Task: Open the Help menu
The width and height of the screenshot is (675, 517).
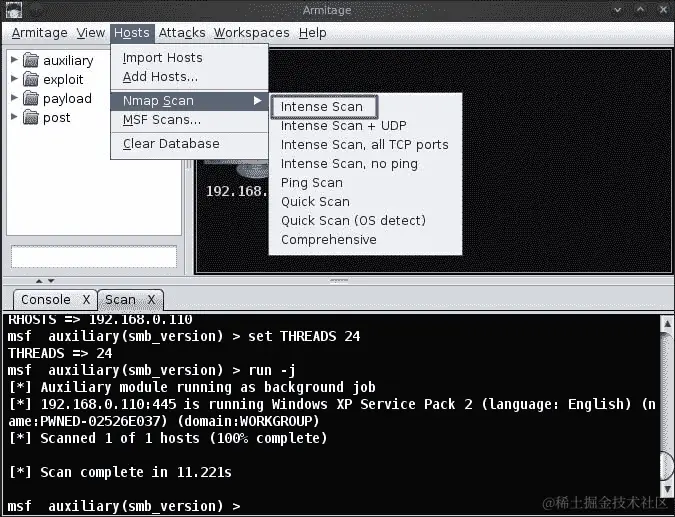Action: pyautogui.click(x=313, y=33)
